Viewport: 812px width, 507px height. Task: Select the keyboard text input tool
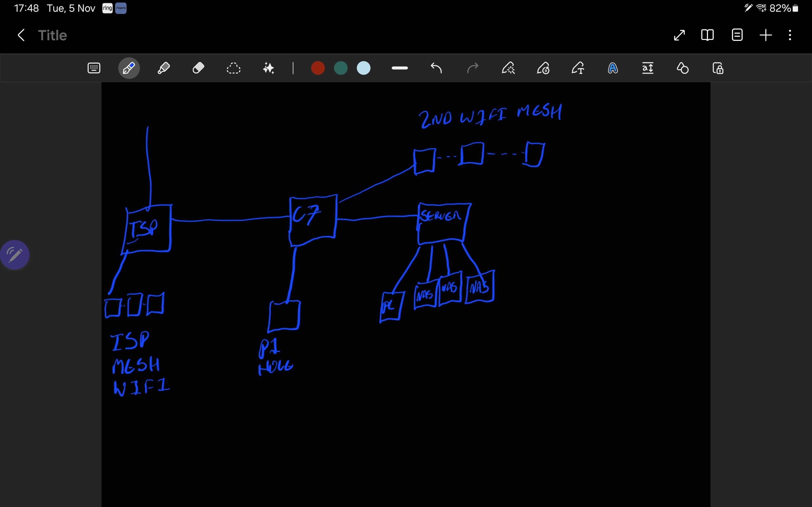[94, 68]
